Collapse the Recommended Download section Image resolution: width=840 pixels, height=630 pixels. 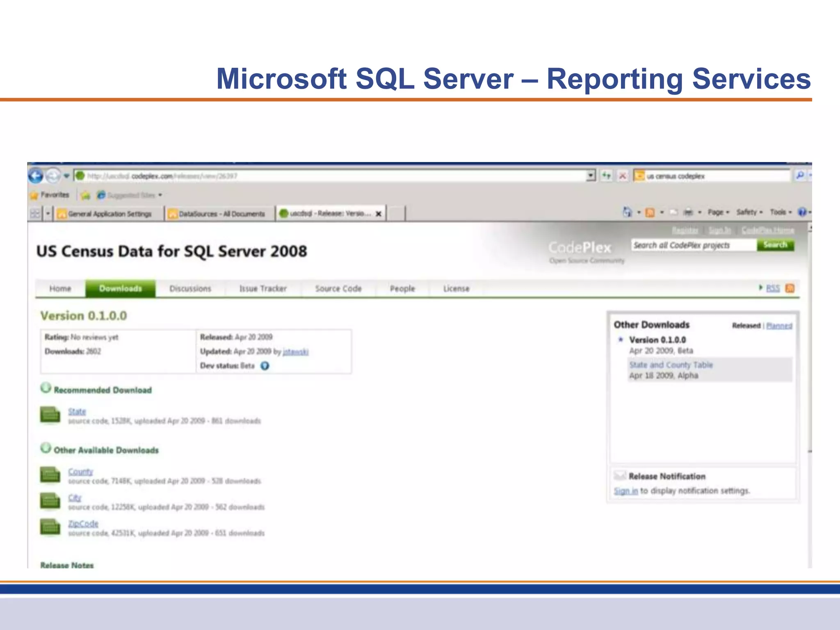[x=46, y=388]
